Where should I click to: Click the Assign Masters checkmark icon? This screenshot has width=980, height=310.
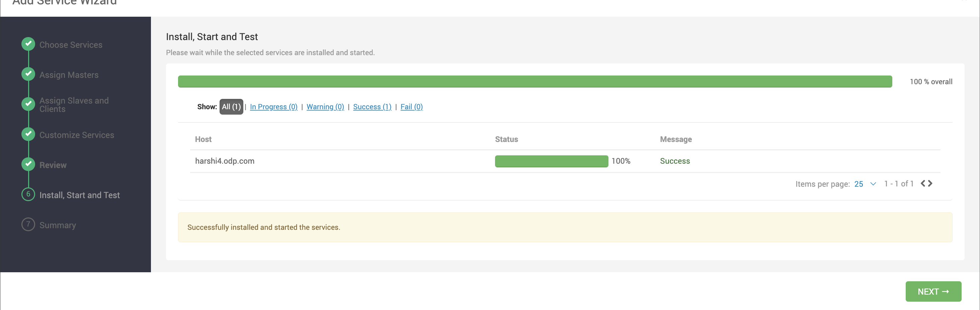(x=28, y=74)
